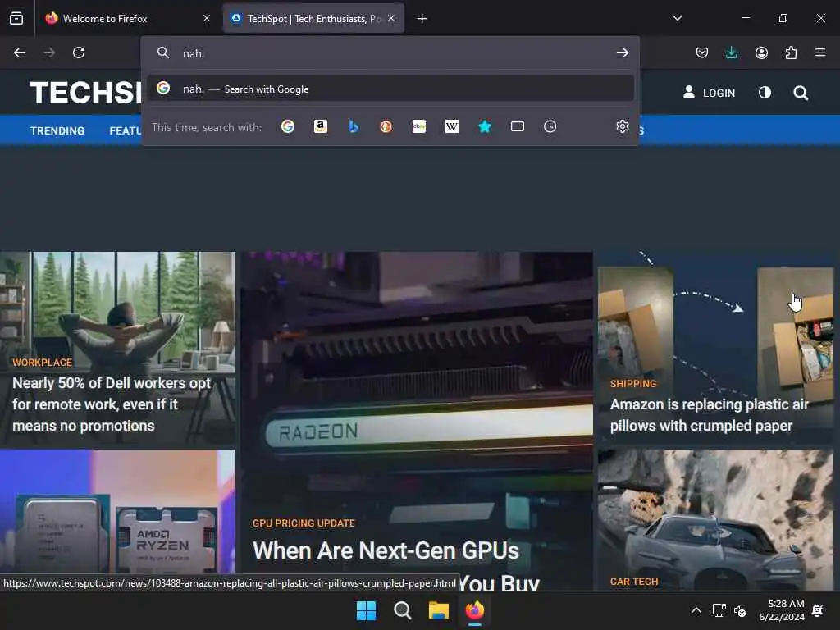Select the TechSpot tab
840x630 pixels.
click(313, 18)
